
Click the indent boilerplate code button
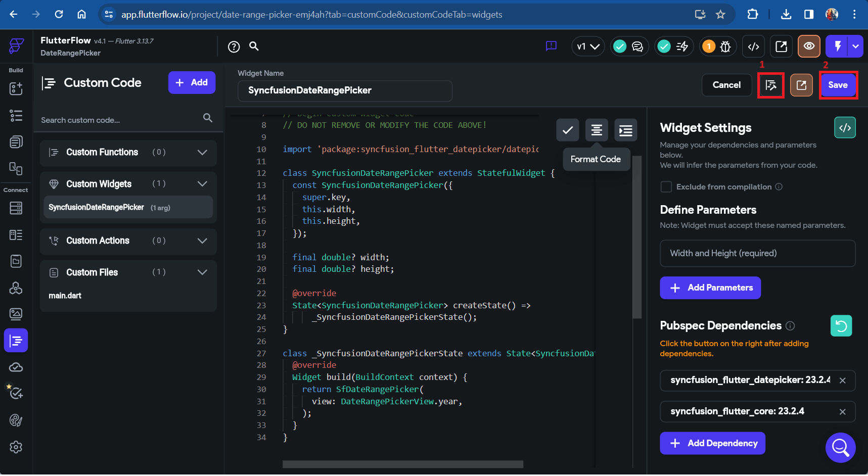coord(626,130)
